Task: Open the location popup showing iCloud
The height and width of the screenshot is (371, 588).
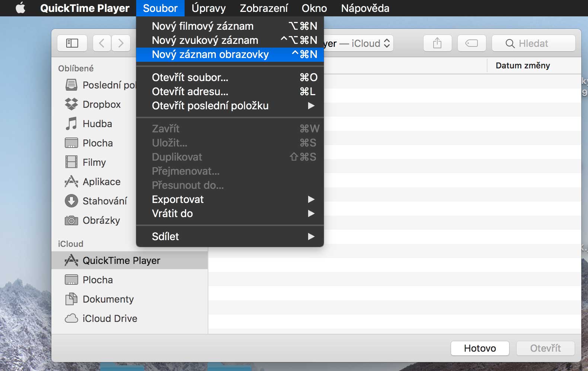Action: click(358, 43)
